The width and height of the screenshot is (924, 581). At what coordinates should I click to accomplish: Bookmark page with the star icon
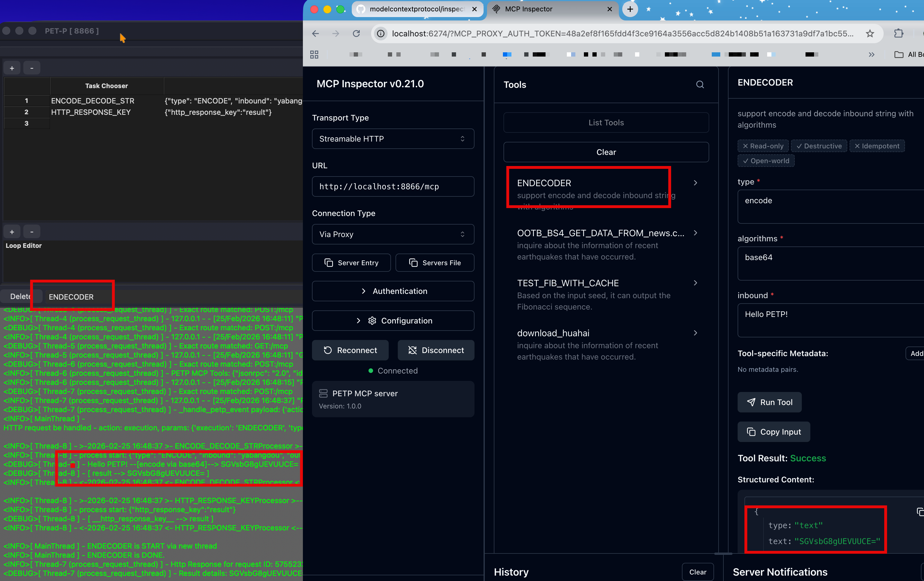pos(869,34)
